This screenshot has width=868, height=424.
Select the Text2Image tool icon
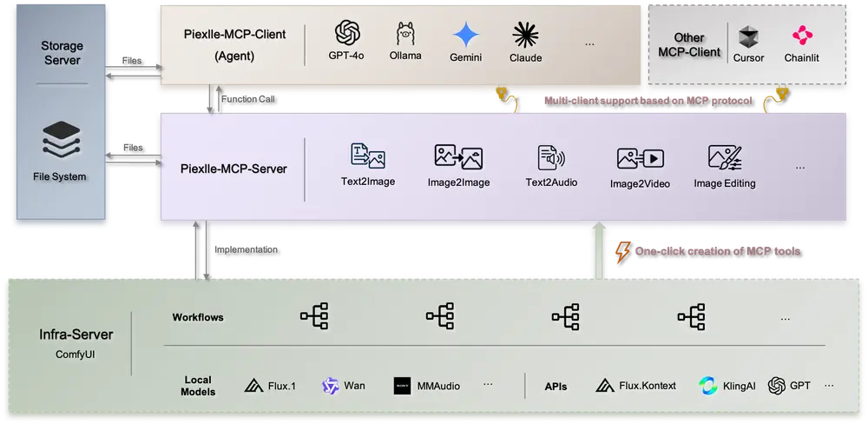click(x=367, y=156)
